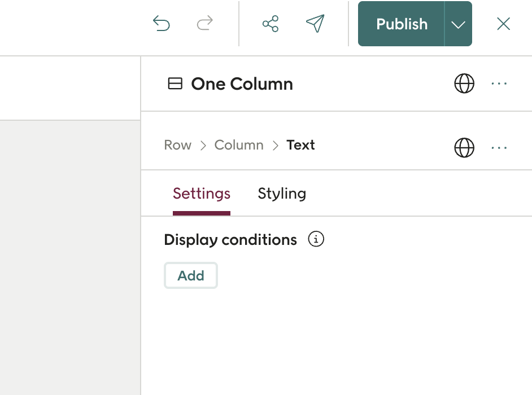Open more options beside One Column
Image resolution: width=532 pixels, height=395 pixels.
click(499, 84)
